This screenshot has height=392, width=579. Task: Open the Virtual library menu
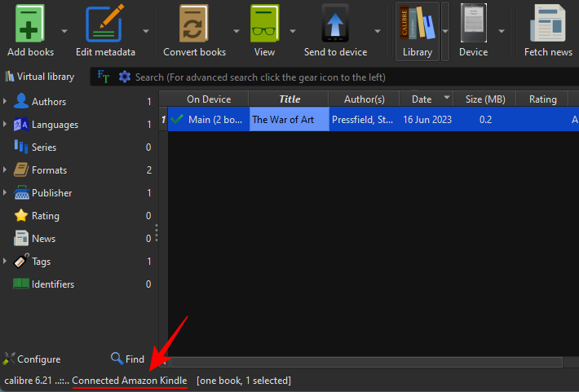coord(39,77)
